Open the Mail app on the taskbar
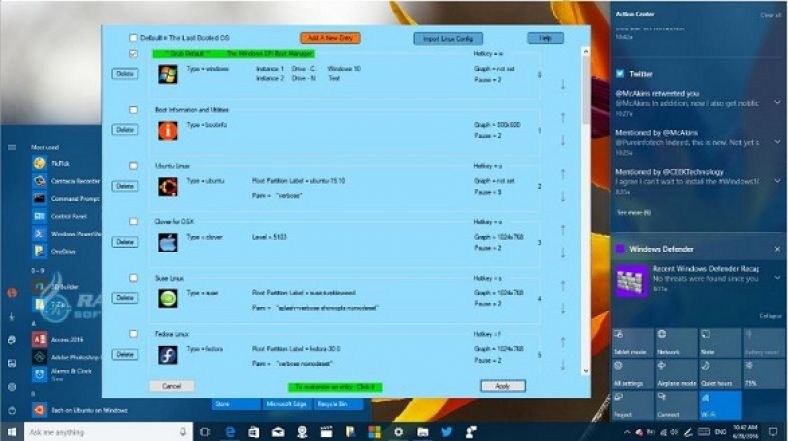Image resolution: width=788 pixels, height=441 pixels. tap(278, 432)
